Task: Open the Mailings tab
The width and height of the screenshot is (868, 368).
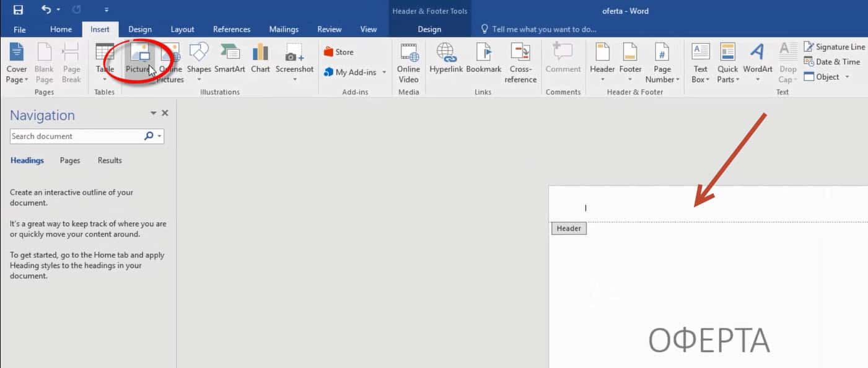Action: 284,29
